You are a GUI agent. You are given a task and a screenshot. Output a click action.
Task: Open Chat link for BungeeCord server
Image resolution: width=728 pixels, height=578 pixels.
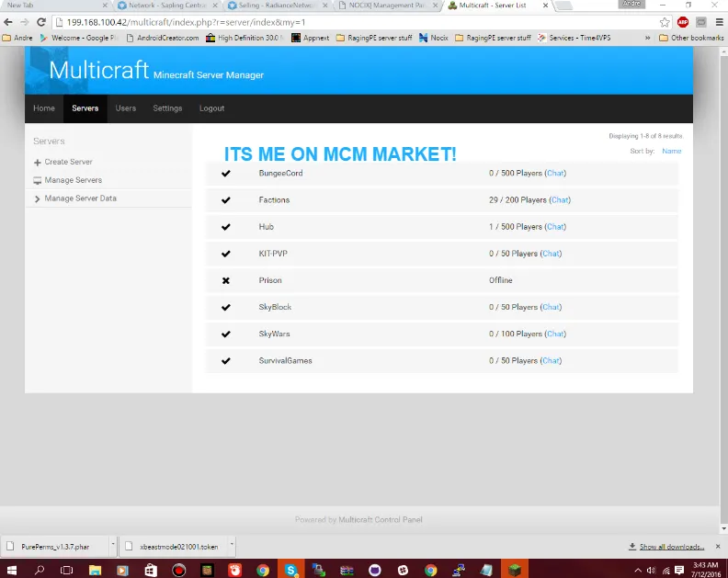[x=555, y=173]
